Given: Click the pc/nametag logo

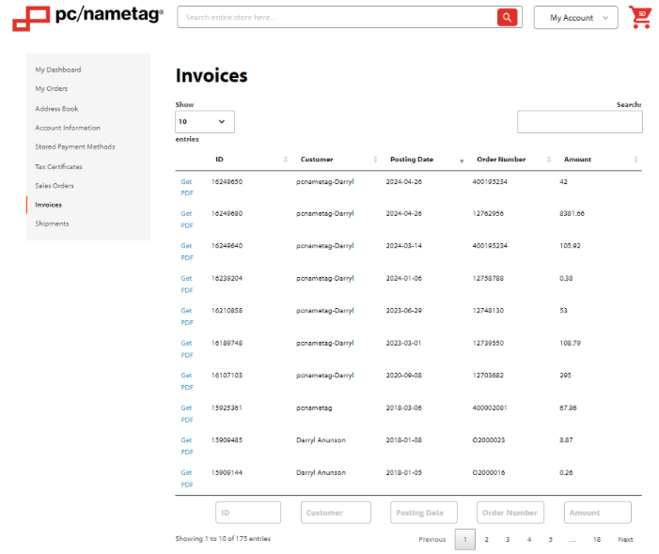Looking at the screenshot, I should coord(88,17).
